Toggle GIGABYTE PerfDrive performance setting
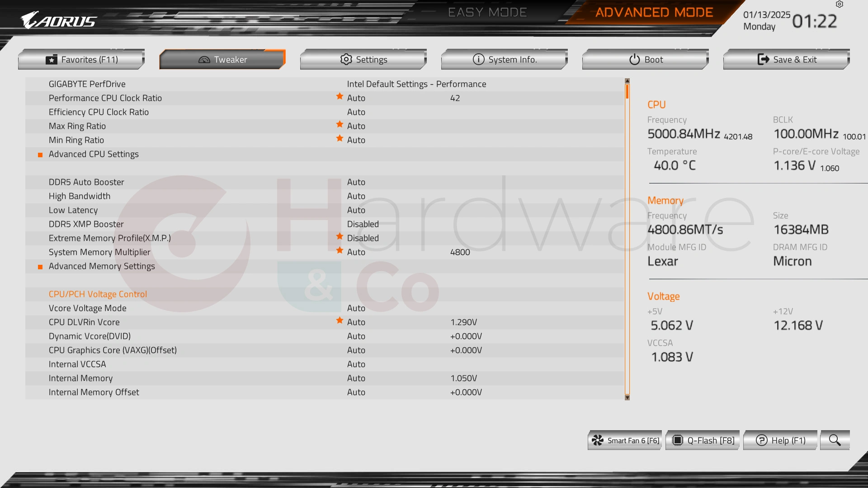 415,84
